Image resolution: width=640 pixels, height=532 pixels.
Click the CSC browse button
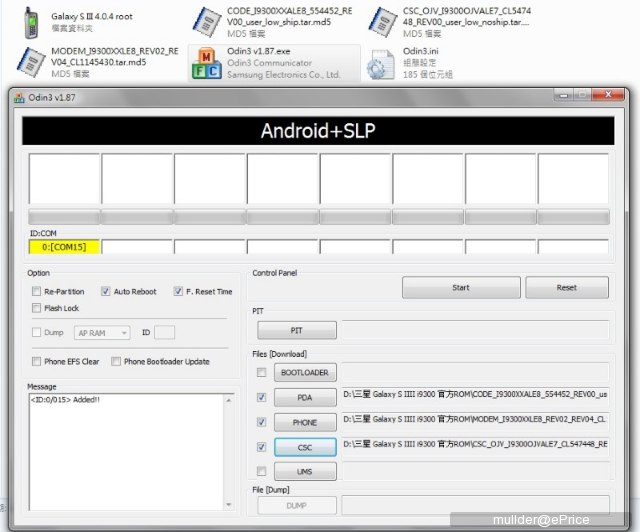click(305, 447)
